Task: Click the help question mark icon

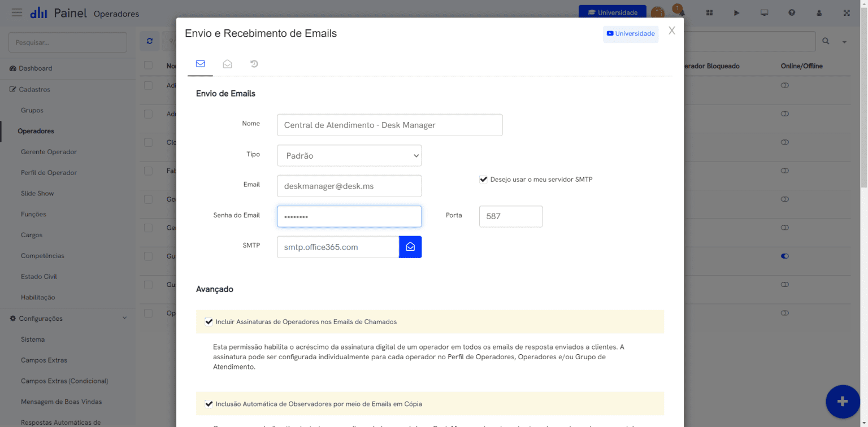Action: pos(792,12)
